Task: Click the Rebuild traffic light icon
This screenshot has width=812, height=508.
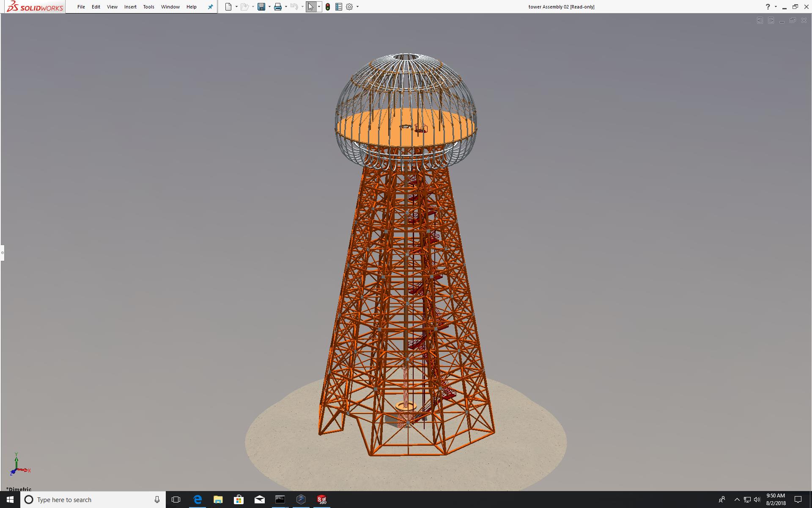Action: pos(328,7)
